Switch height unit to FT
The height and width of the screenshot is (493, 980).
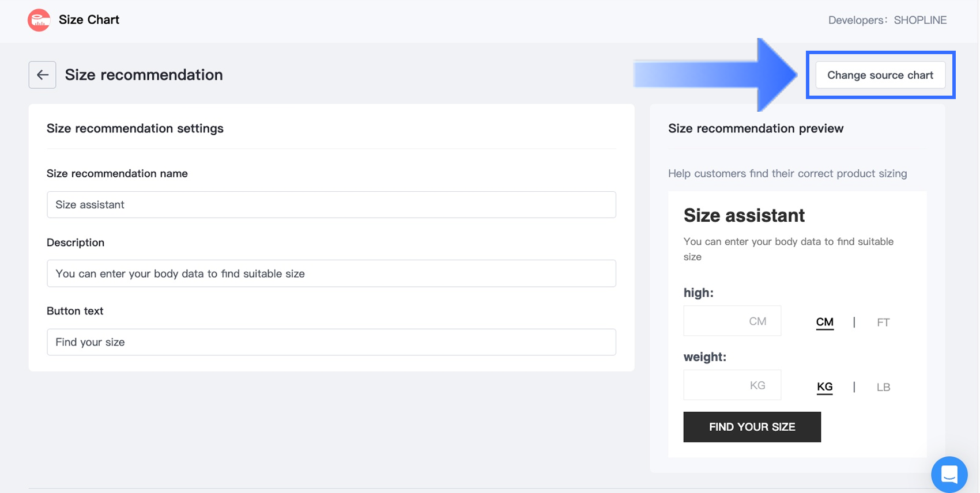pyautogui.click(x=883, y=323)
